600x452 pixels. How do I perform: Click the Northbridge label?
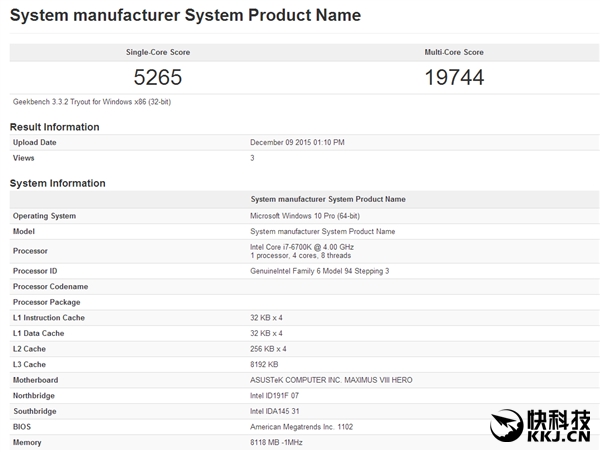(x=34, y=396)
